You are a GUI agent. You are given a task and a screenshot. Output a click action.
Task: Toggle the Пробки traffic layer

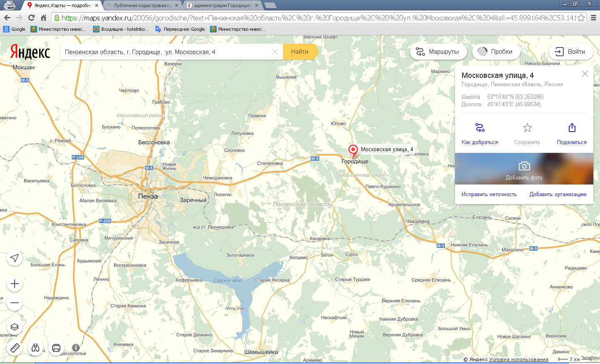(x=496, y=52)
